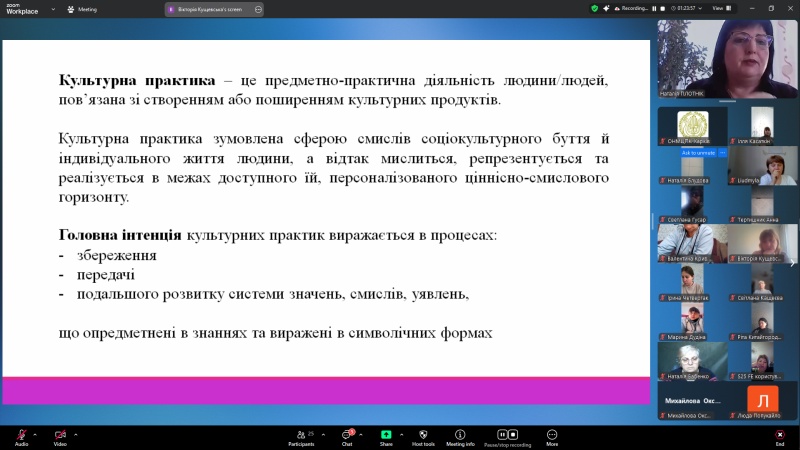Click the green encryption shield icon

click(594, 8)
